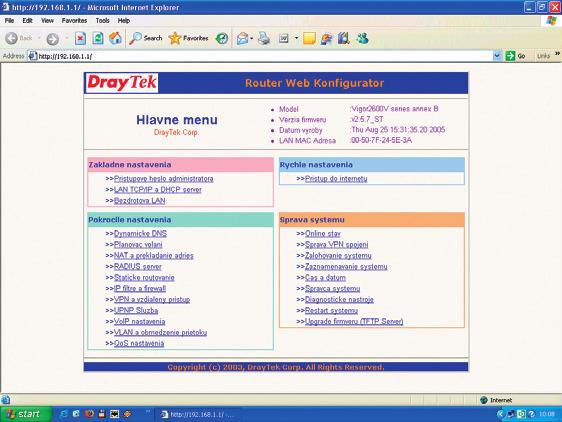The image size is (562, 422).
Task: Open Online stav link
Action: (323, 234)
